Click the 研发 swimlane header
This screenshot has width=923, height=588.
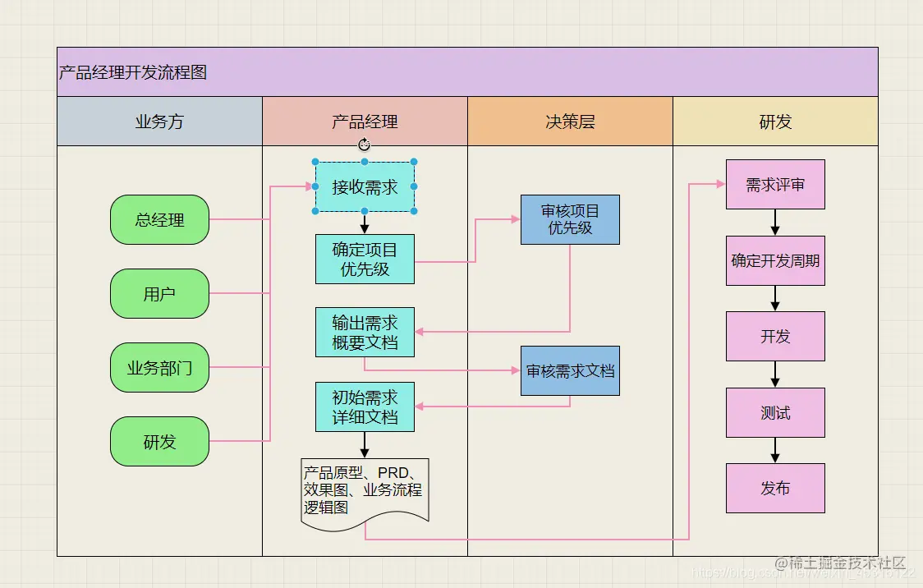[775, 122]
